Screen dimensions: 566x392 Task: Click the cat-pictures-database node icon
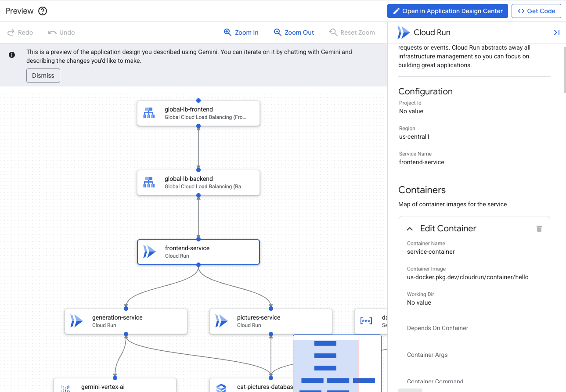(221, 388)
